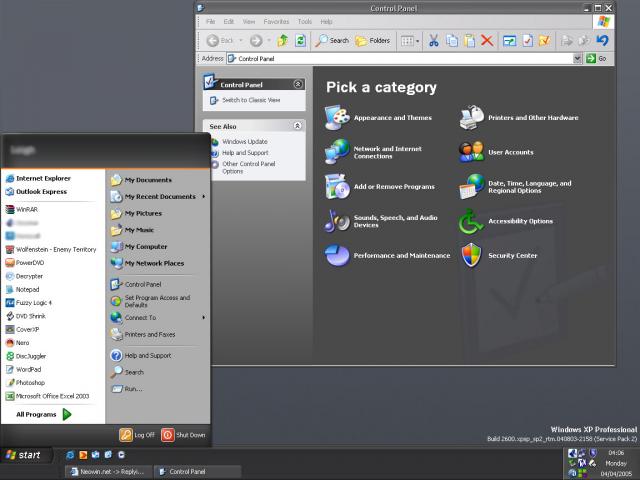Click the Copy toolbar icon
640x480 pixels.
coord(452,40)
